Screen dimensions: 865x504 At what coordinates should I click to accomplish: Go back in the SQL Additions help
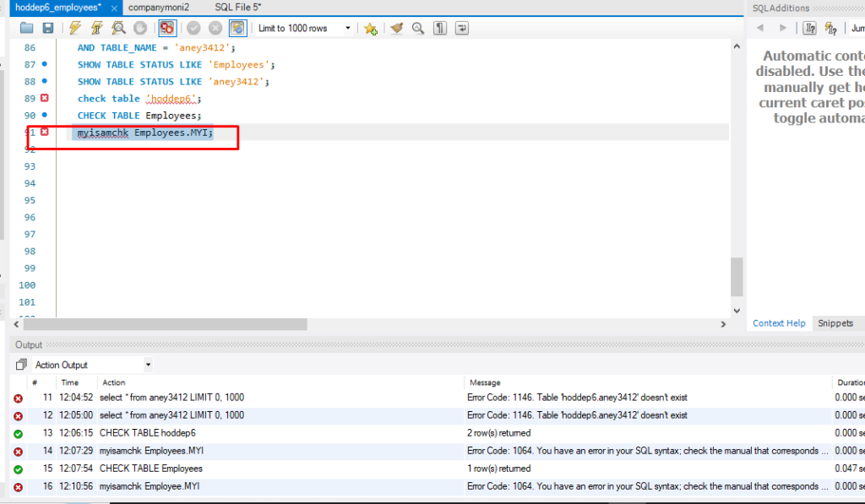pos(760,28)
